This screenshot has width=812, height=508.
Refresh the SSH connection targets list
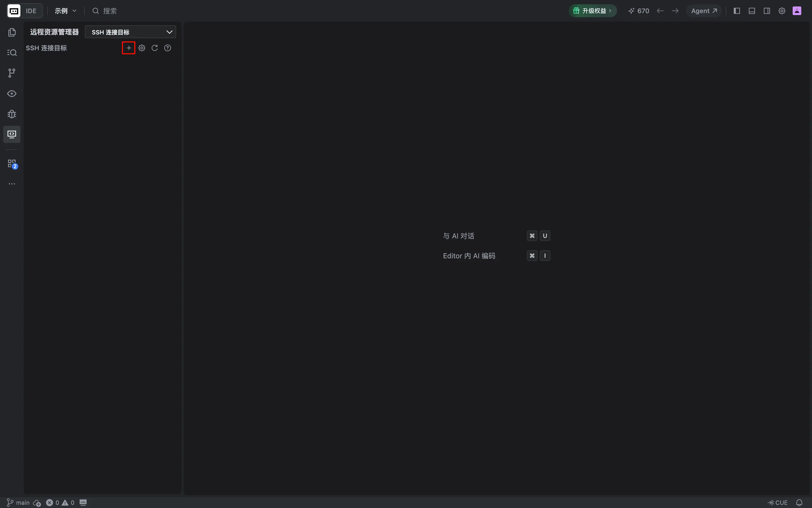click(155, 48)
